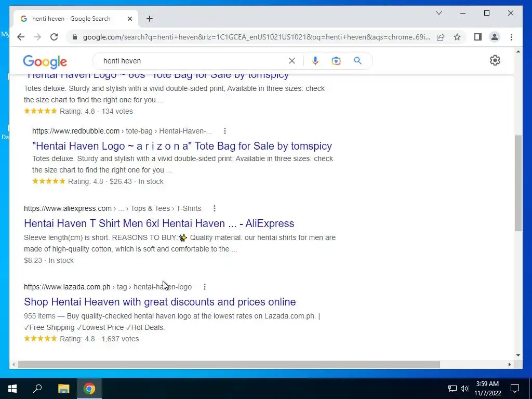Open more options for aliexpress result
This screenshot has width=532, height=399.
tap(215, 208)
